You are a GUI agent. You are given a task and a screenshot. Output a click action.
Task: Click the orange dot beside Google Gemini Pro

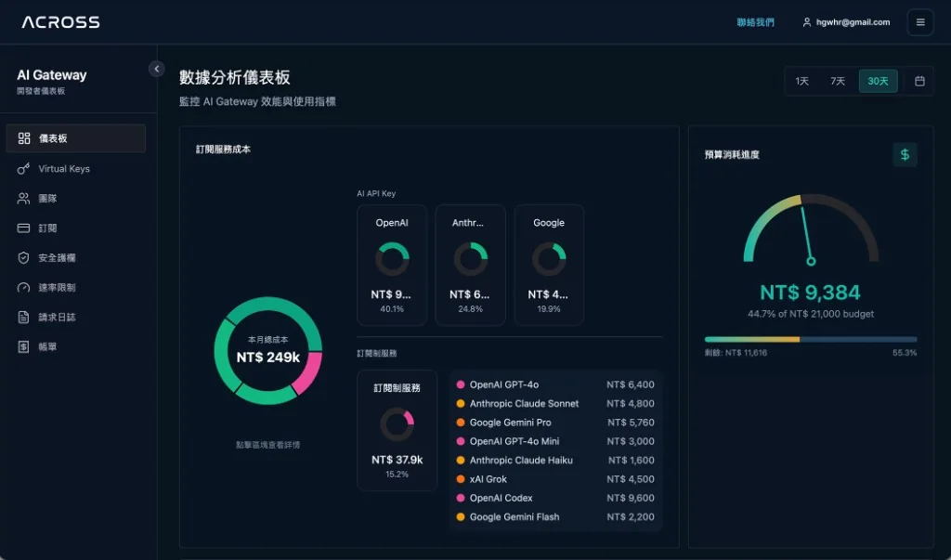click(461, 423)
